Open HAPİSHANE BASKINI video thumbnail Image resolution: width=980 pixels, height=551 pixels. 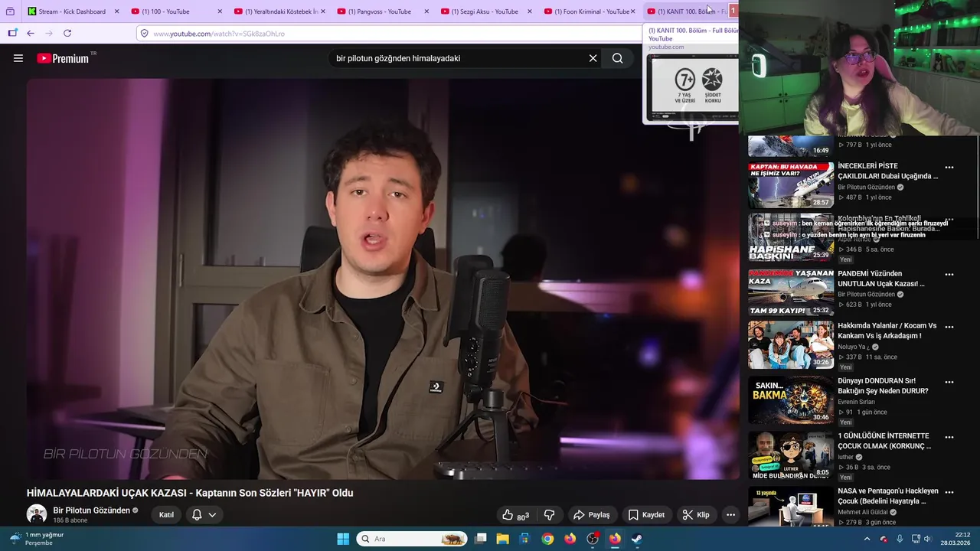click(x=791, y=238)
